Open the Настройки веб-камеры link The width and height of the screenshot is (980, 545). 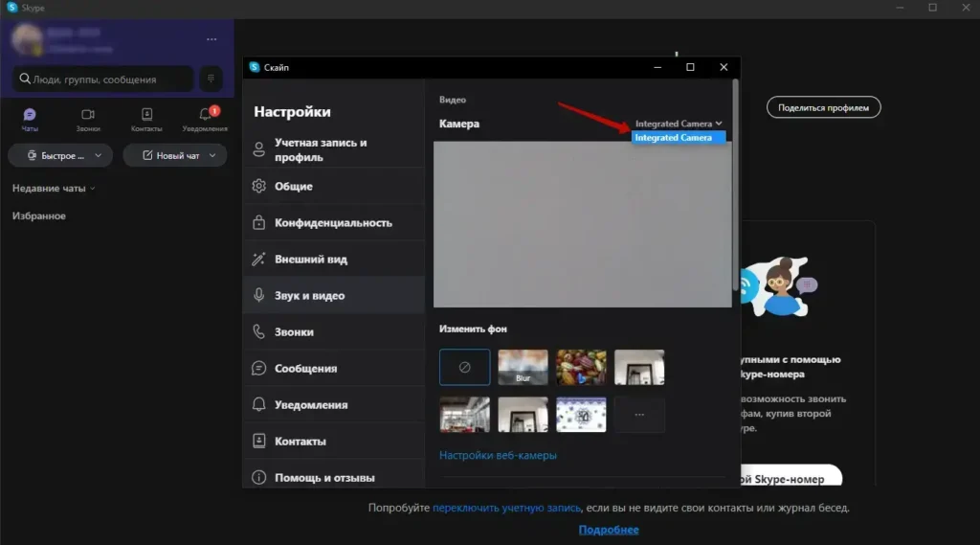498,455
